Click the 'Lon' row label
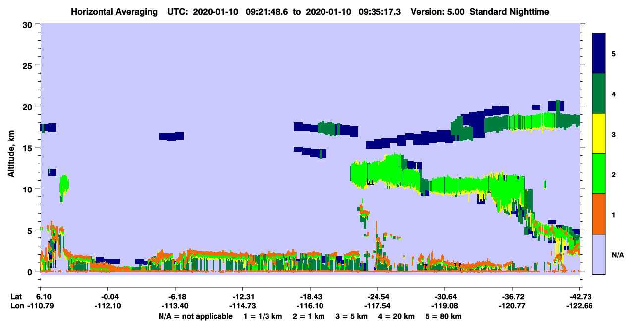This screenshot has width=644, height=330. pos(17,306)
